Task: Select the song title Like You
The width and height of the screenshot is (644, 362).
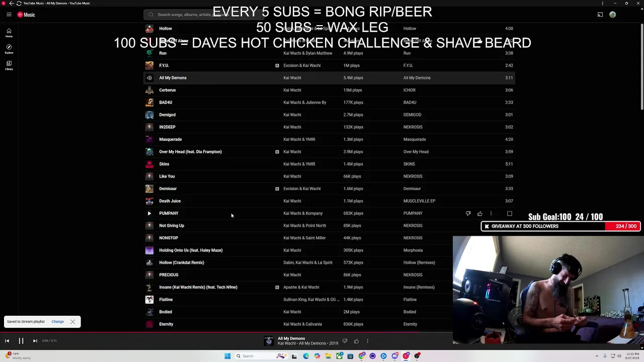Action: [167, 176]
